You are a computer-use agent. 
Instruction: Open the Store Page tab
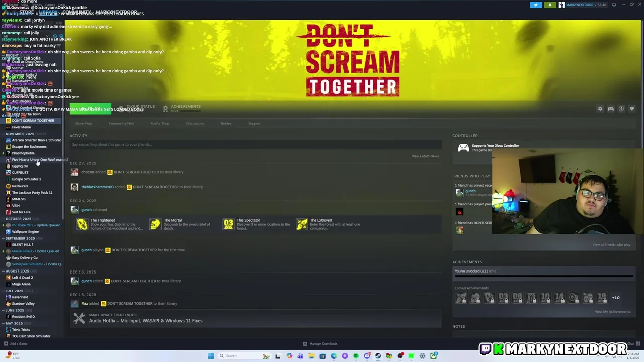[x=84, y=123]
